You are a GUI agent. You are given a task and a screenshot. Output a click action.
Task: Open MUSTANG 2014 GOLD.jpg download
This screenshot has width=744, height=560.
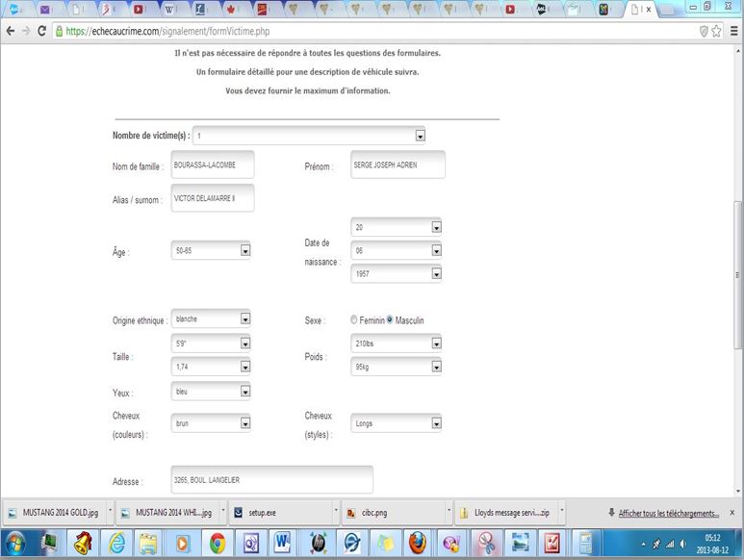pos(56,513)
